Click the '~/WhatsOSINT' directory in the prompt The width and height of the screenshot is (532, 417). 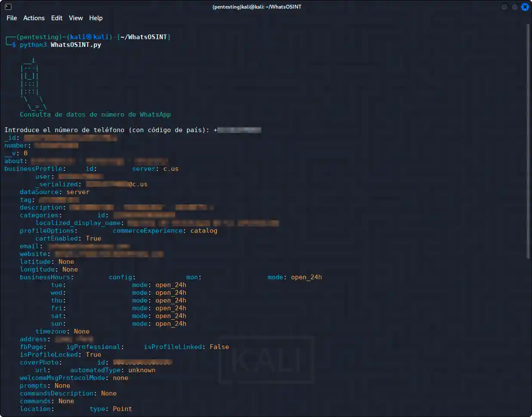pyautogui.click(x=144, y=37)
